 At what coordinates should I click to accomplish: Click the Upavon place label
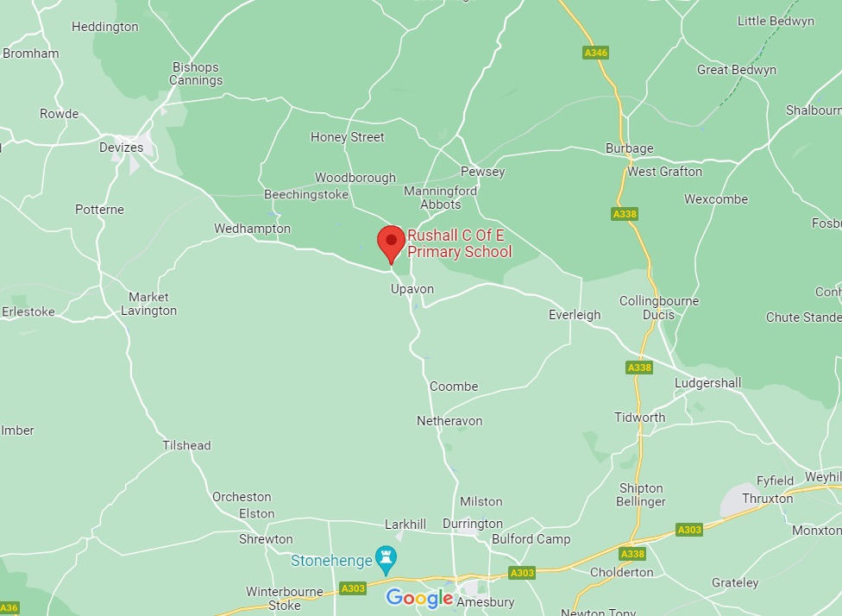412,289
